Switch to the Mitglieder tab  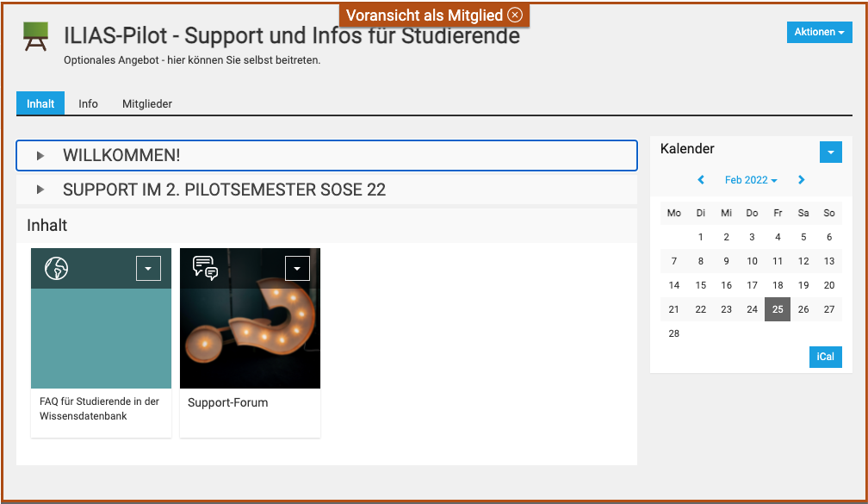pos(147,103)
